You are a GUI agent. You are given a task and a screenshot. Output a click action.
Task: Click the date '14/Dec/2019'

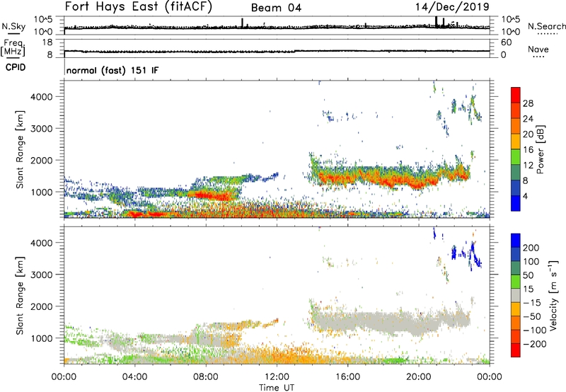pyautogui.click(x=452, y=6)
